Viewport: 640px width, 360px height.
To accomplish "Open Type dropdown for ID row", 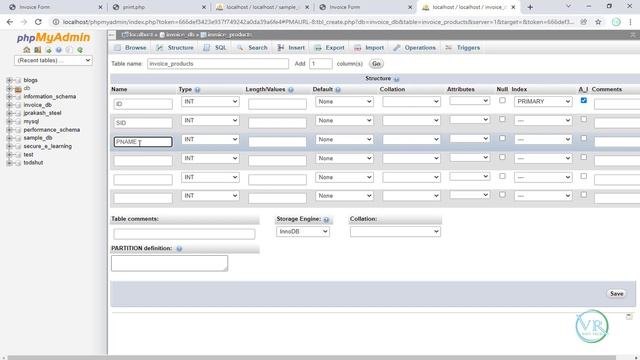I will (x=210, y=102).
